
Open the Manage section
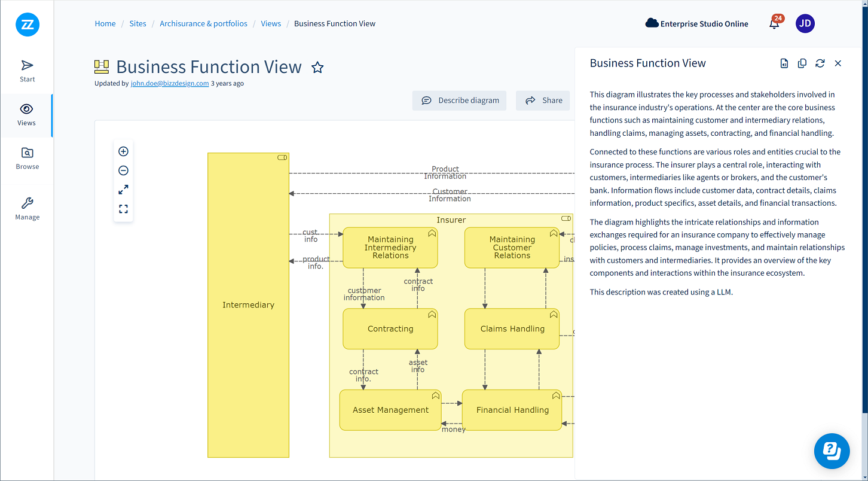pyautogui.click(x=27, y=209)
